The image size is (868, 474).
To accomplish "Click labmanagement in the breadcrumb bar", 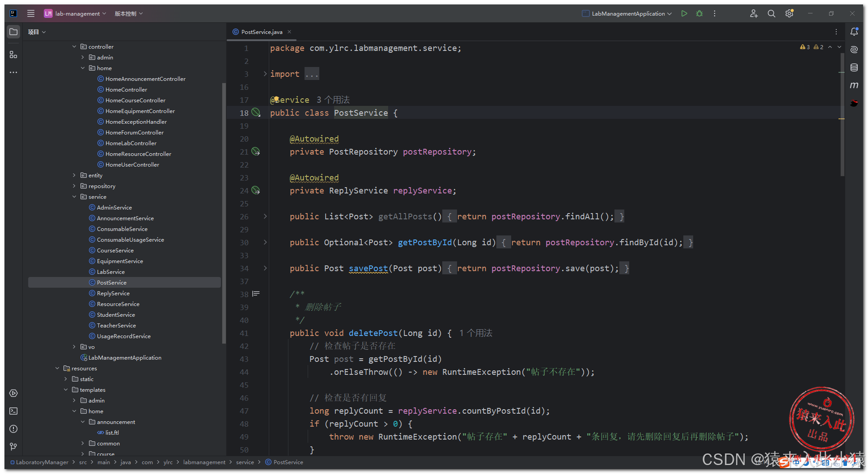I will point(204,462).
